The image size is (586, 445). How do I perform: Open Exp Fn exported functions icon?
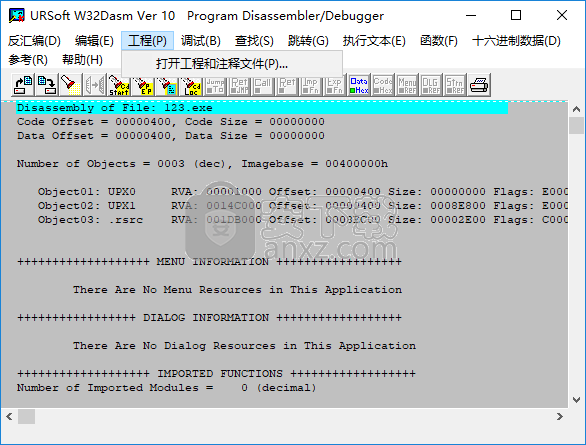[334, 85]
